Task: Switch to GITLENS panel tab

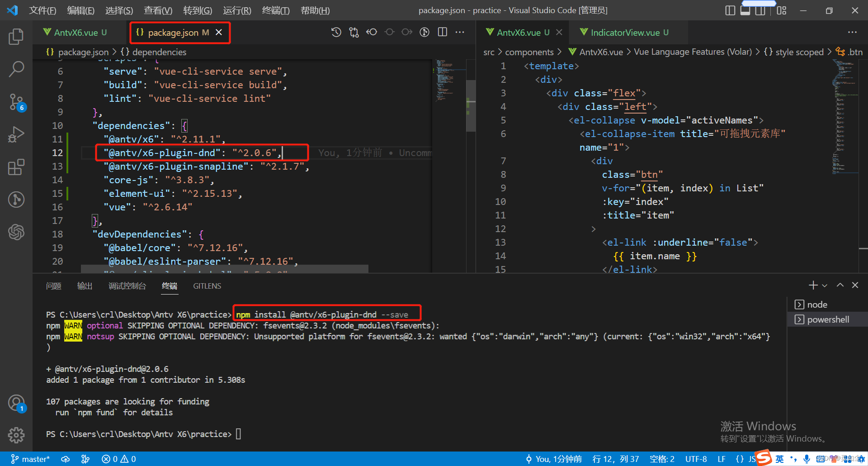Action: (207, 286)
